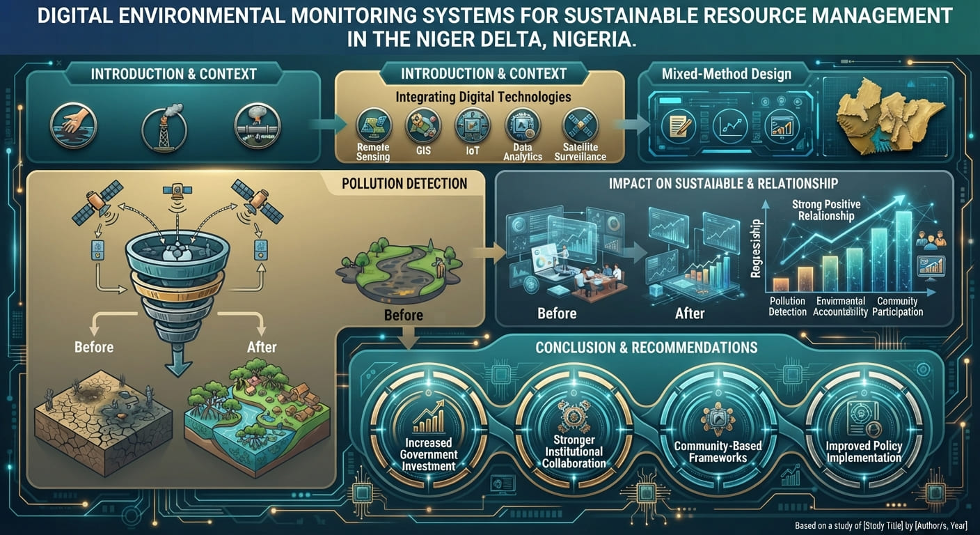Click the Satellite Surveillance icon
Screen dimensions: 980x535
coord(581,126)
